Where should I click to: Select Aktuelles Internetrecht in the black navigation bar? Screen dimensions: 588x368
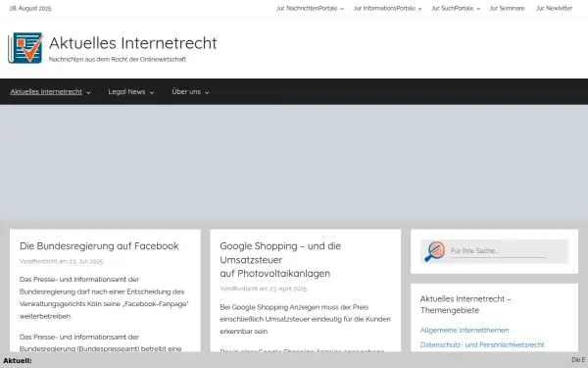(x=46, y=91)
